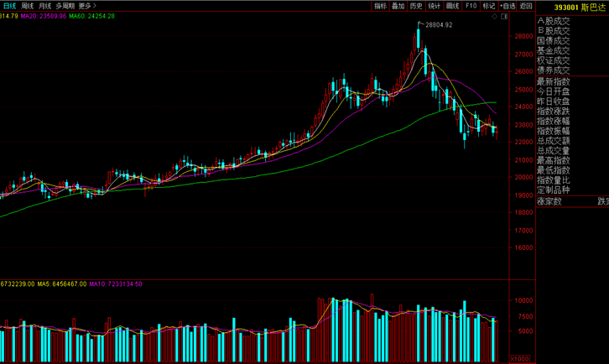Select the 基金成交 row

[x=554, y=50]
